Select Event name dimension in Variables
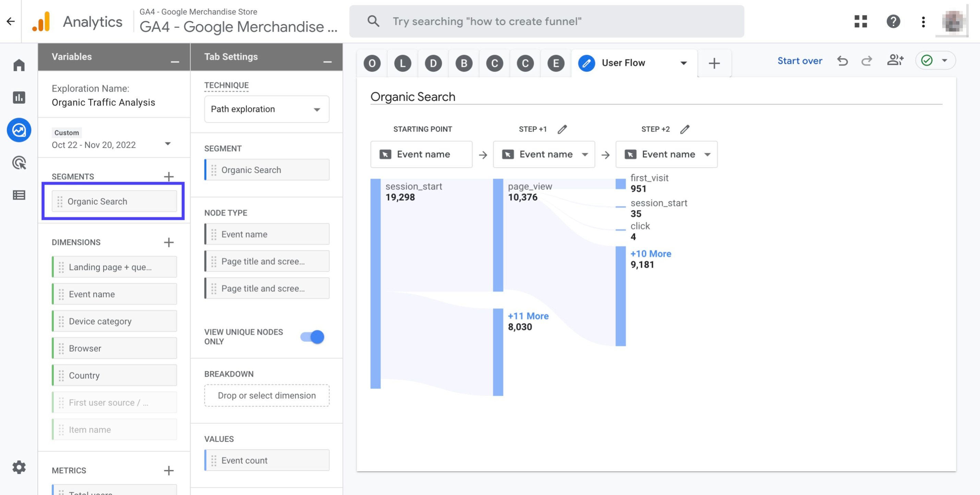Screen dimensions: 980x495 pos(114,294)
